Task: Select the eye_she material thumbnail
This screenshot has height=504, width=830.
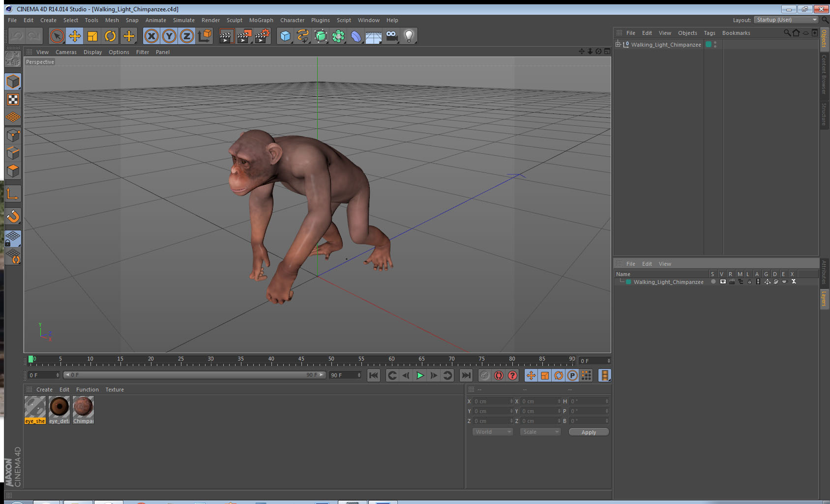Action: click(35, 410)
